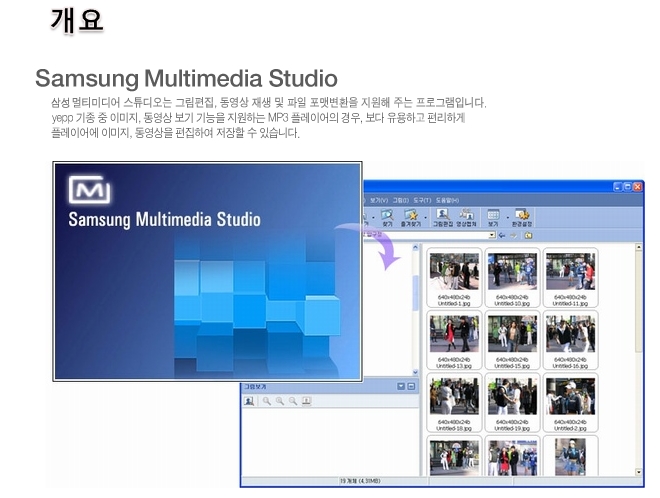
Task: Click the folder tree pane scroll-up arrow
Action: tap(415, 248)
